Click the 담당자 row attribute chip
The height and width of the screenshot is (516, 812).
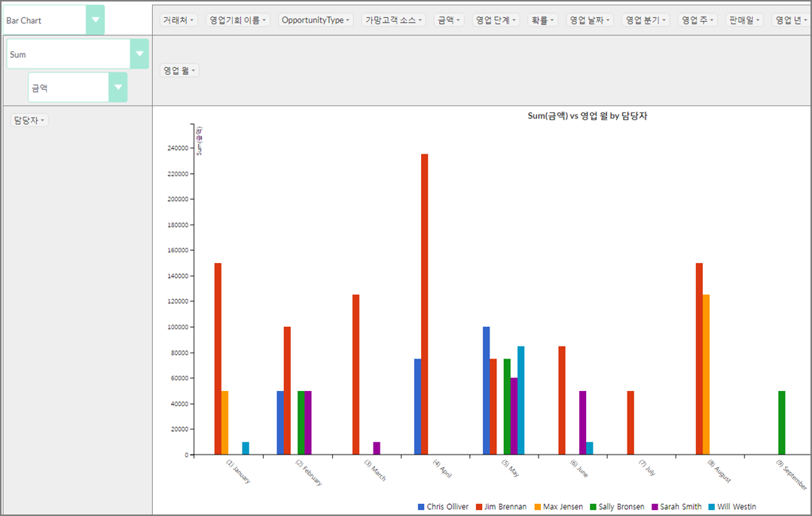(x=29, y=121)
